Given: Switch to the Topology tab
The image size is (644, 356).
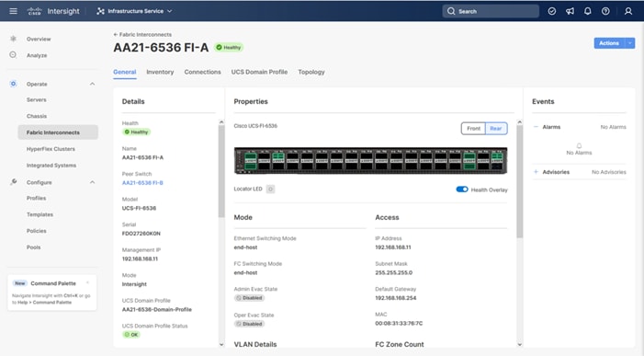Looking at the screenshot, I should pos(311,72).
